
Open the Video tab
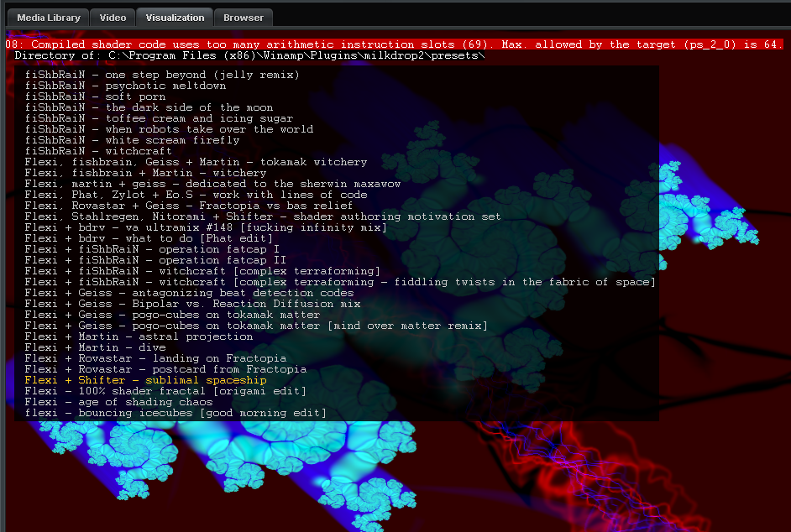[x=113, y=18]
